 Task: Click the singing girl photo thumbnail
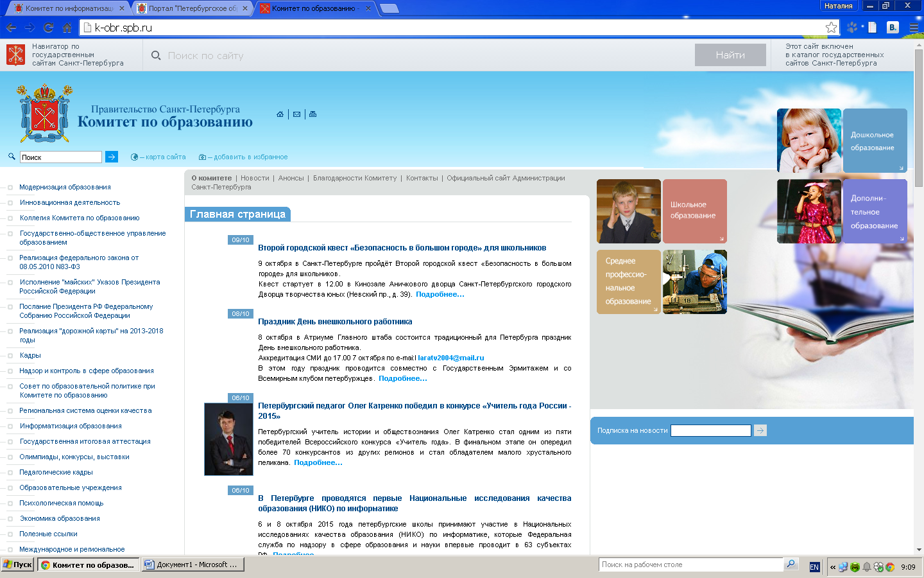(809, 211)
